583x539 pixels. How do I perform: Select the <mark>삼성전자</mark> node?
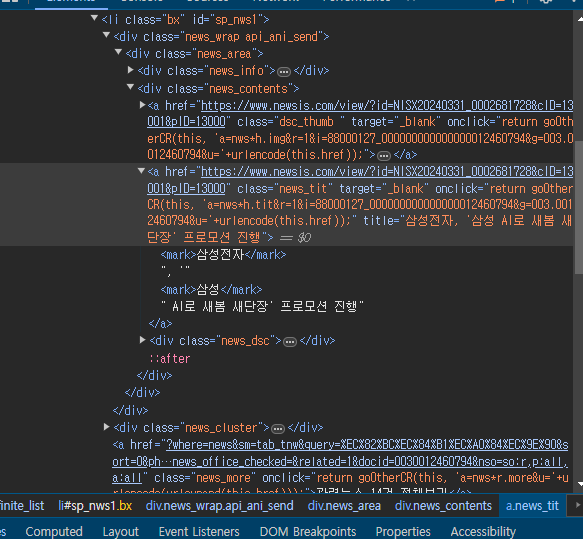[223, 255]
